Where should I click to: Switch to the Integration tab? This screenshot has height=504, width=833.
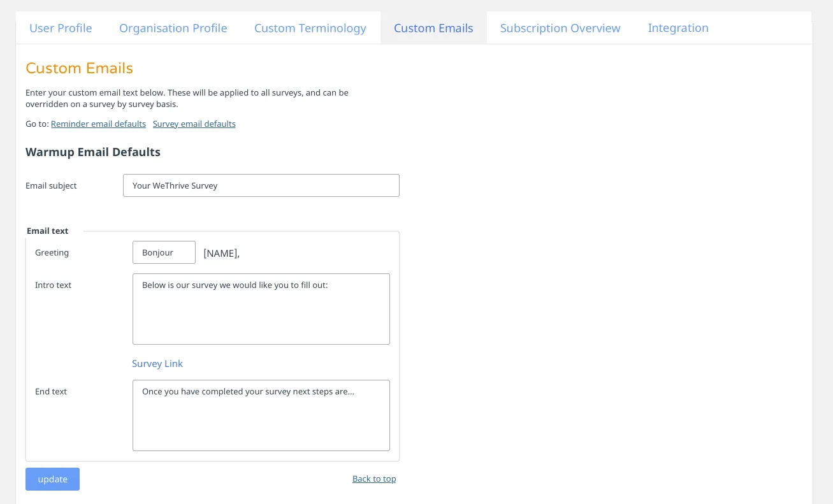click(x=678, y=28)
